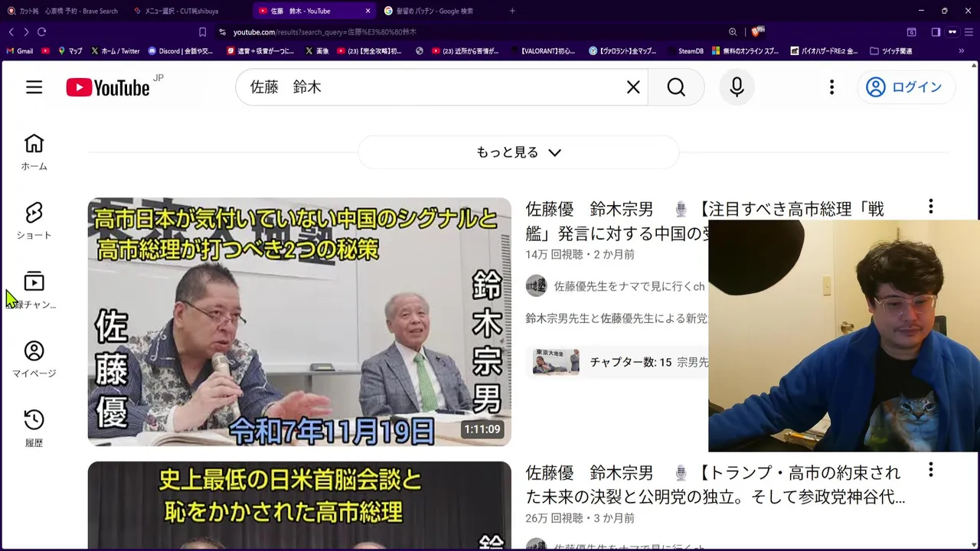
Task: Open Brave Shields lion icon
Action: [756, 31]
